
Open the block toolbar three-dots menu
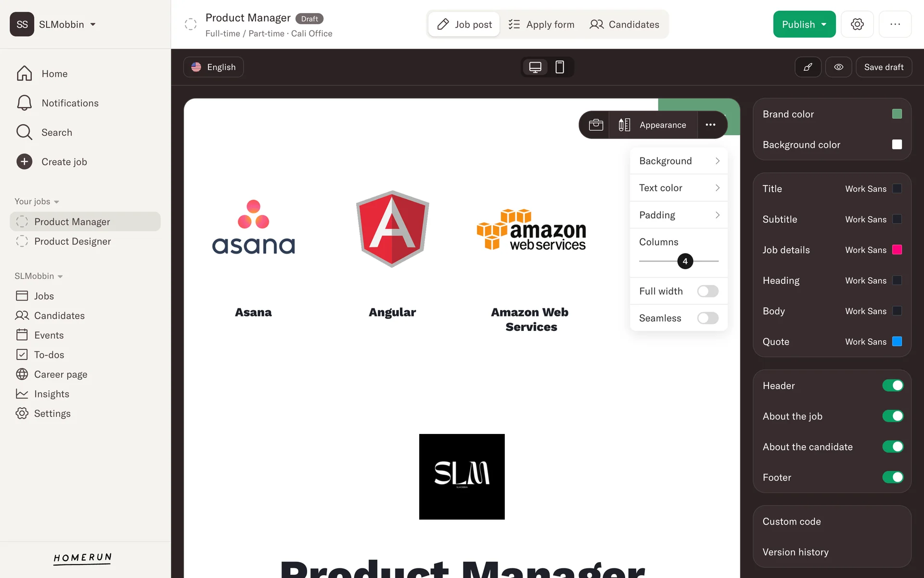coord(710,125)
